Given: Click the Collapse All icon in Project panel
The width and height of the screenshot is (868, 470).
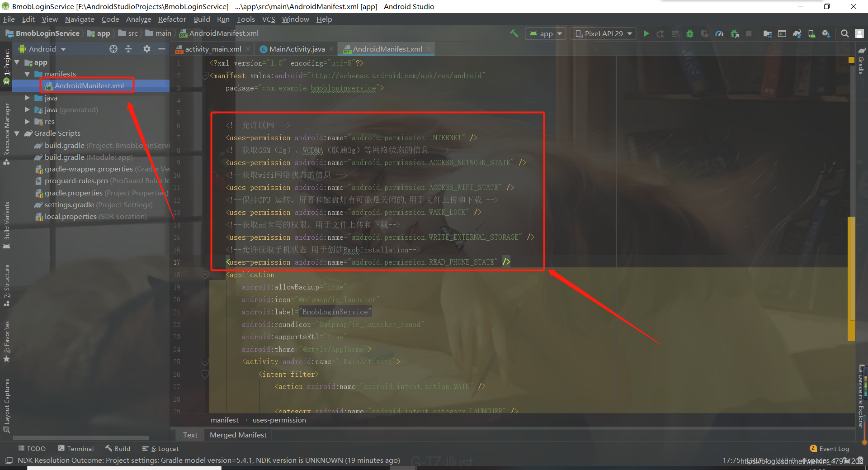Looking at the screenshot, I should [128, 49].
